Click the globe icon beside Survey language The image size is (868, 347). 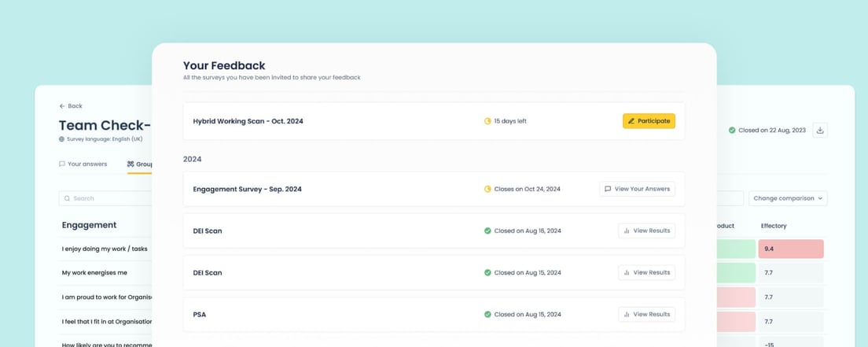[x=62, y=139]
